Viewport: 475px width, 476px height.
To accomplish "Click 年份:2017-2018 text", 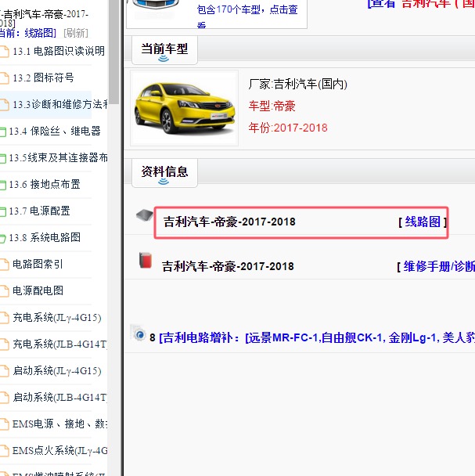I will coord(288,128).
